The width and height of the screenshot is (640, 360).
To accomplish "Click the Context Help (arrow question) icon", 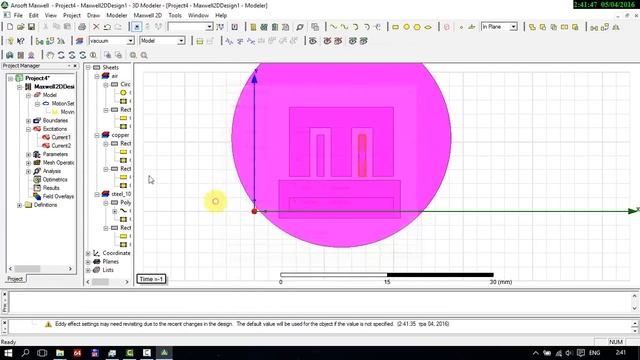I will 20,41.
